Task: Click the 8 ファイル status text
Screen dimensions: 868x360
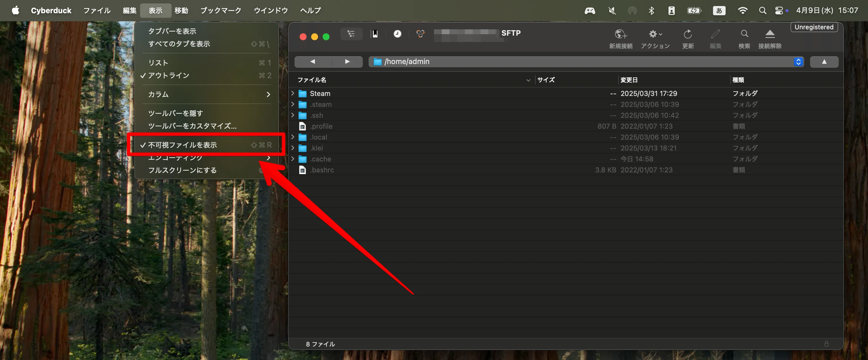Action: [x=320, y=344]
